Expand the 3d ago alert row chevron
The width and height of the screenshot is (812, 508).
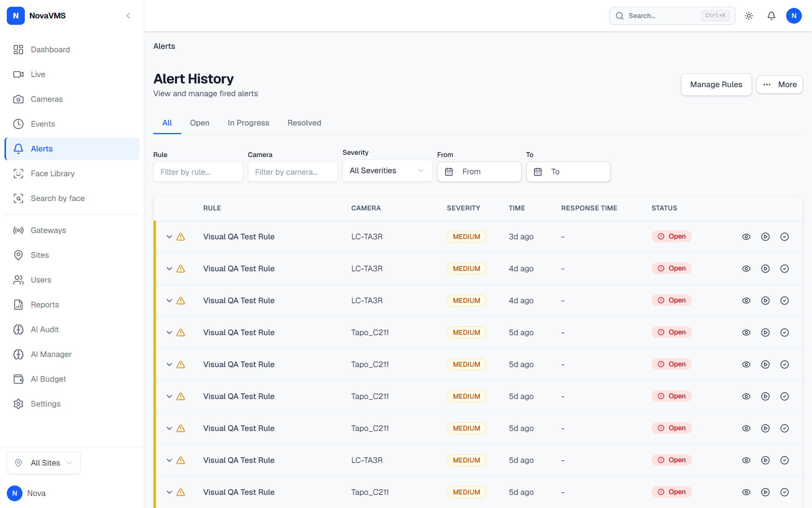(x=169, y=237)
